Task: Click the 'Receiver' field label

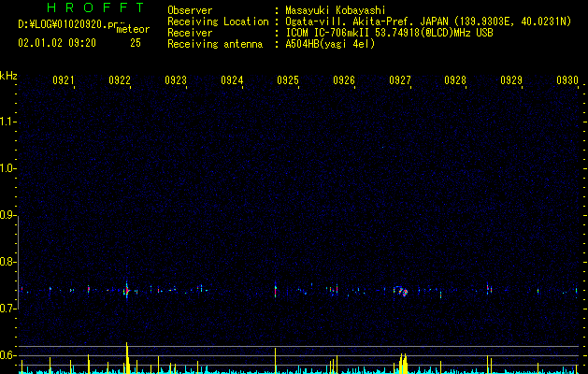Action: pyautogui.click(x=190, y=33)
